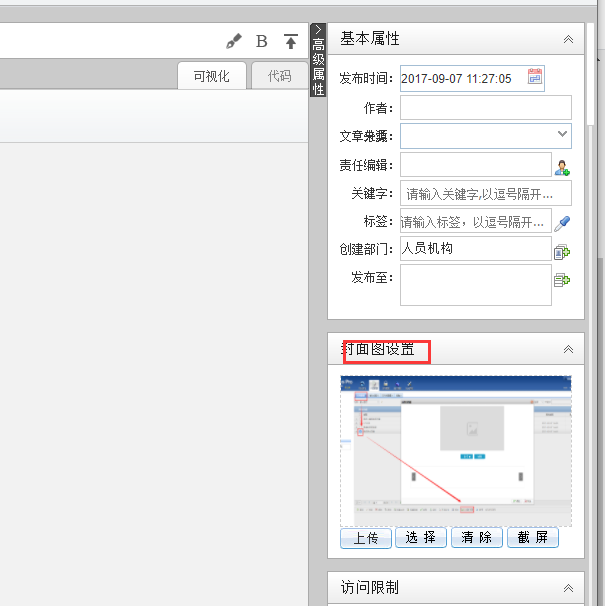Switch to the 可视化 tab
The image size is (605, 606).
coord(212,76)
